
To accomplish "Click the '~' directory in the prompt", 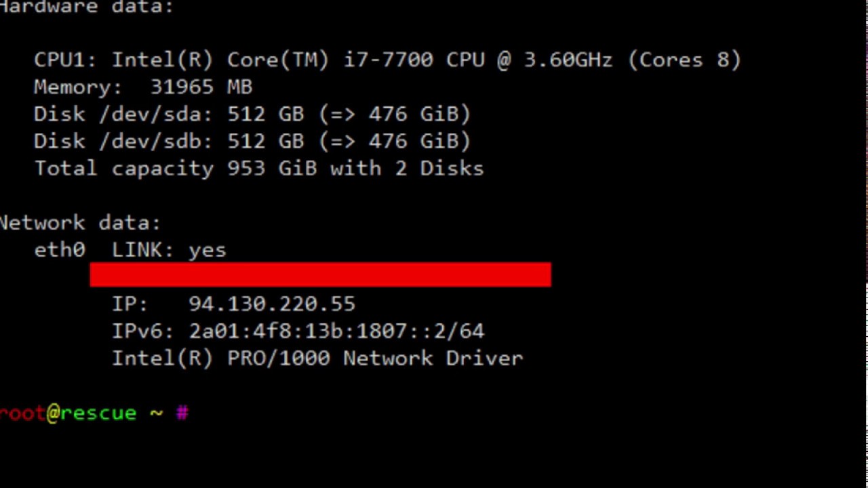I will click(x=156, y=413).
